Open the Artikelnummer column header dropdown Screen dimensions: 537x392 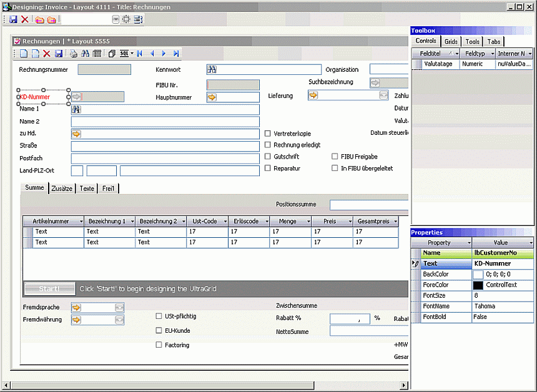81,222
